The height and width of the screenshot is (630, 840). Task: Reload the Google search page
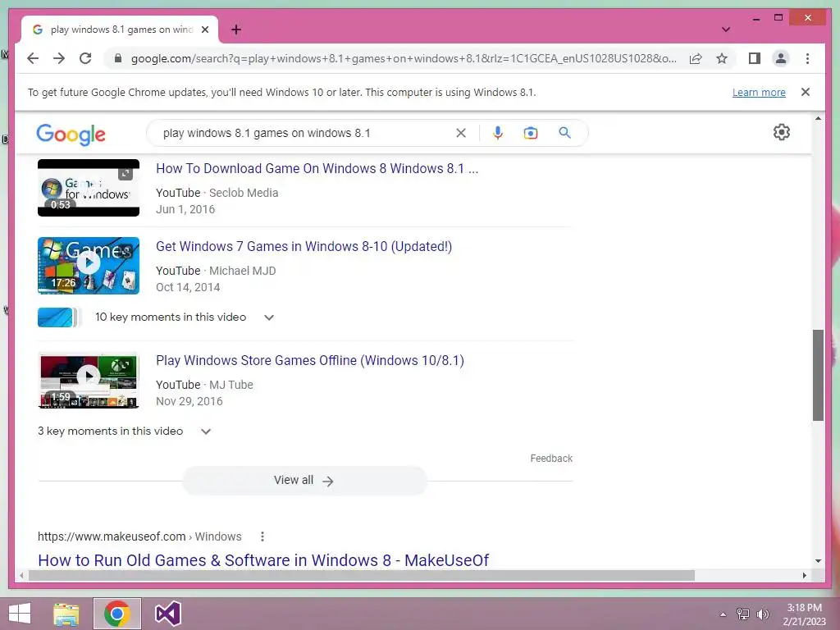[85, 58]
